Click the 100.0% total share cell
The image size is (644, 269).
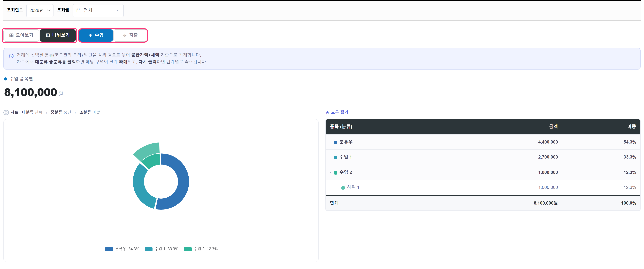click(628, 203)
